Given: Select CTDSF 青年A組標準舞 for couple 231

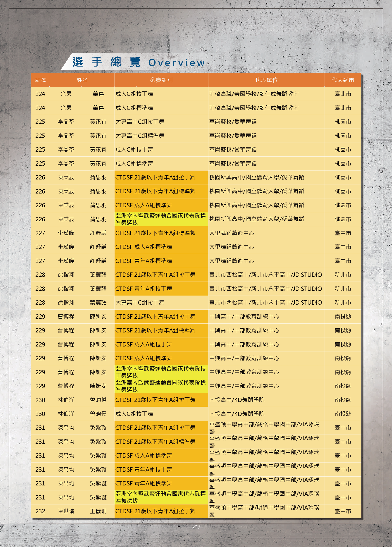Looking at the screenshot, I should pyautogui.click(x=161, y=483).
